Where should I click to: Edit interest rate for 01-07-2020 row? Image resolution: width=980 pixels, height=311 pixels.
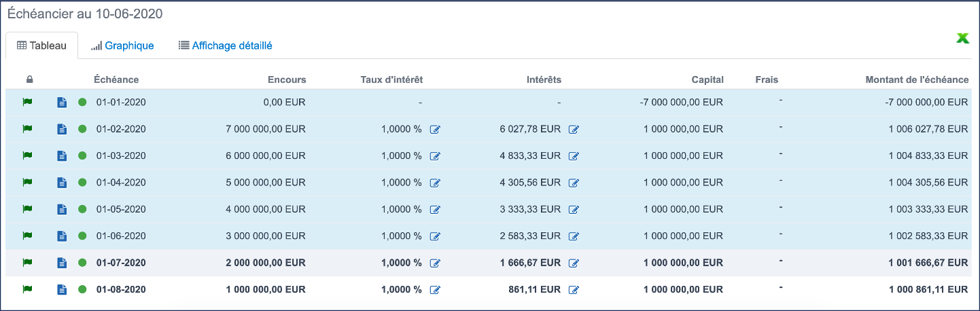(x=435, y=263)
